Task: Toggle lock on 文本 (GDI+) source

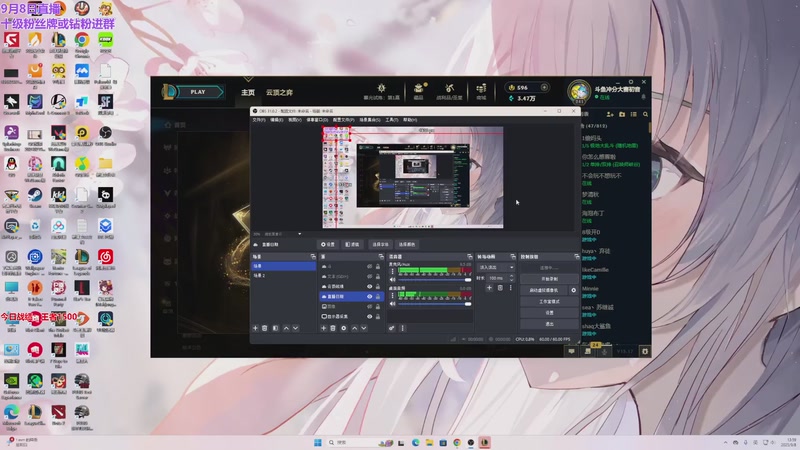Action: tap(378, 276)
